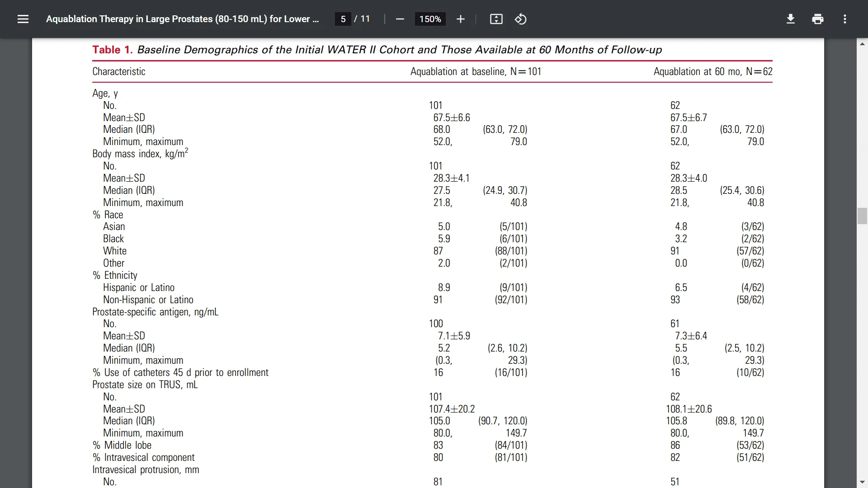Edit the 150% zoom level field

coord(430,19)
